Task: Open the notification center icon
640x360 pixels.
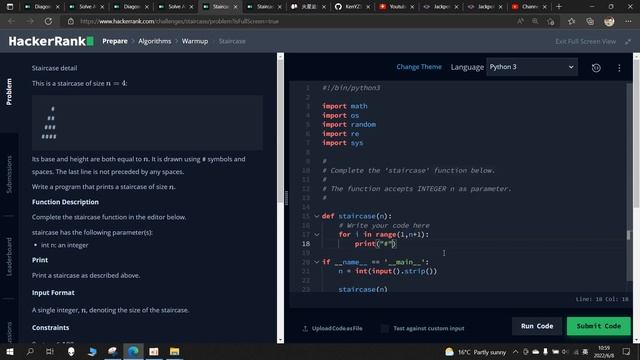Action: 627,351
